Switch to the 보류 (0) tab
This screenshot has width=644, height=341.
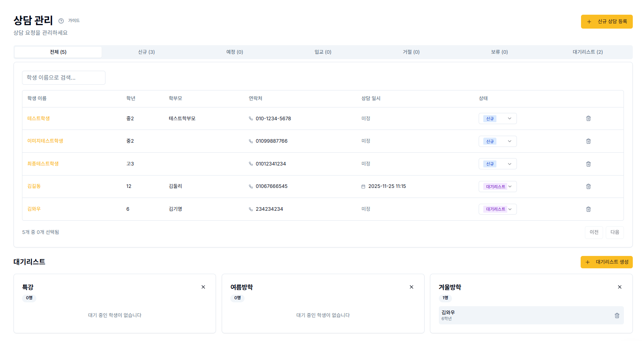(500, 52)
